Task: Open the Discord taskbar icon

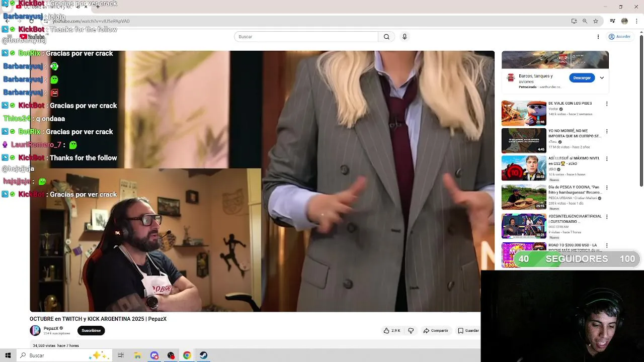Action: 154,355
